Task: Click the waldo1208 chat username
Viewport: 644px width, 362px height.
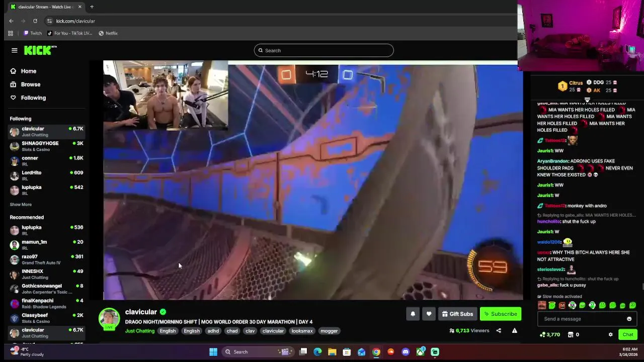Action: [549, 242]
